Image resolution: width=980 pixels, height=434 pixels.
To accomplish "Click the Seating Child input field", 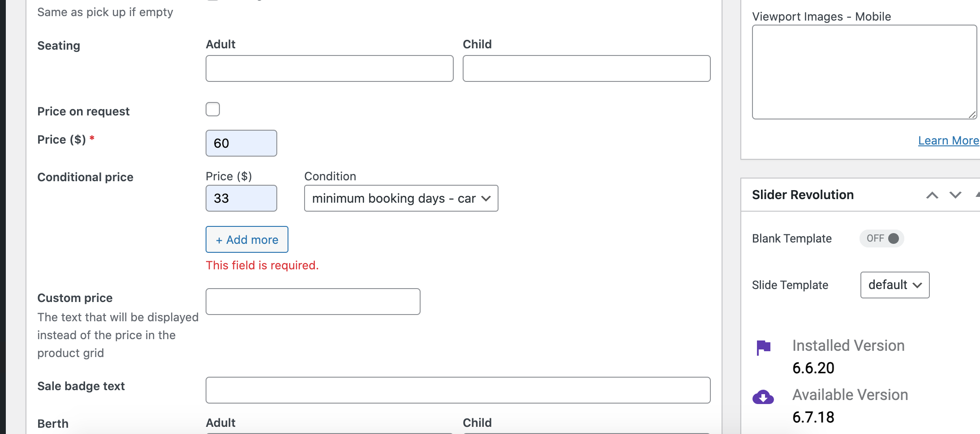I will pyautogui.click(x=587, y=68).
